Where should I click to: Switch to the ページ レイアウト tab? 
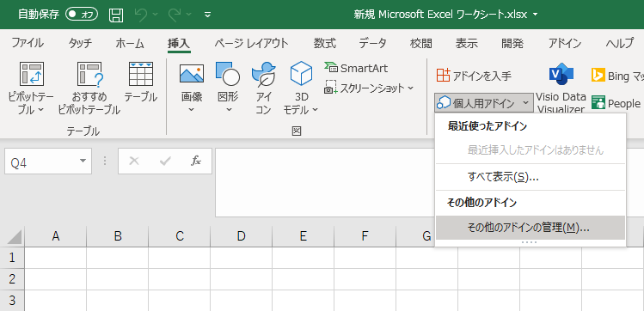tap(251, 43)
